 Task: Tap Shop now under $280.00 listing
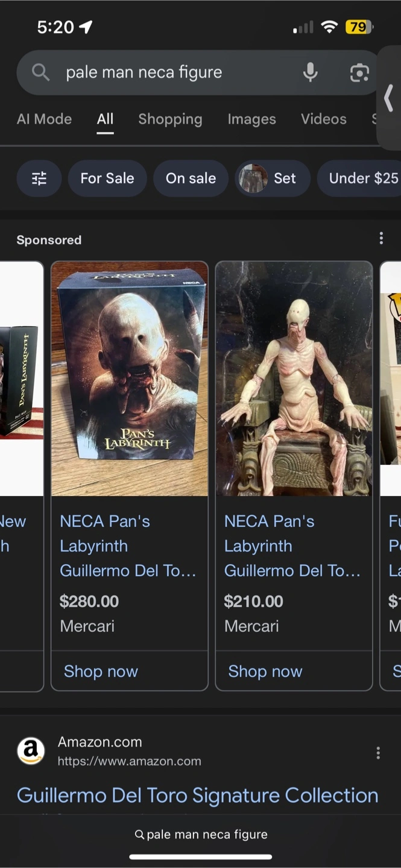(x=101, y=671)
